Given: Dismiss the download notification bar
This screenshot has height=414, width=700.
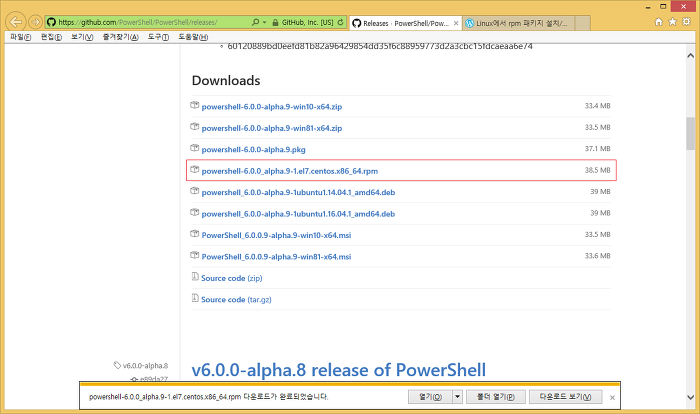Looking at the screenshot, I should (612, 397).
